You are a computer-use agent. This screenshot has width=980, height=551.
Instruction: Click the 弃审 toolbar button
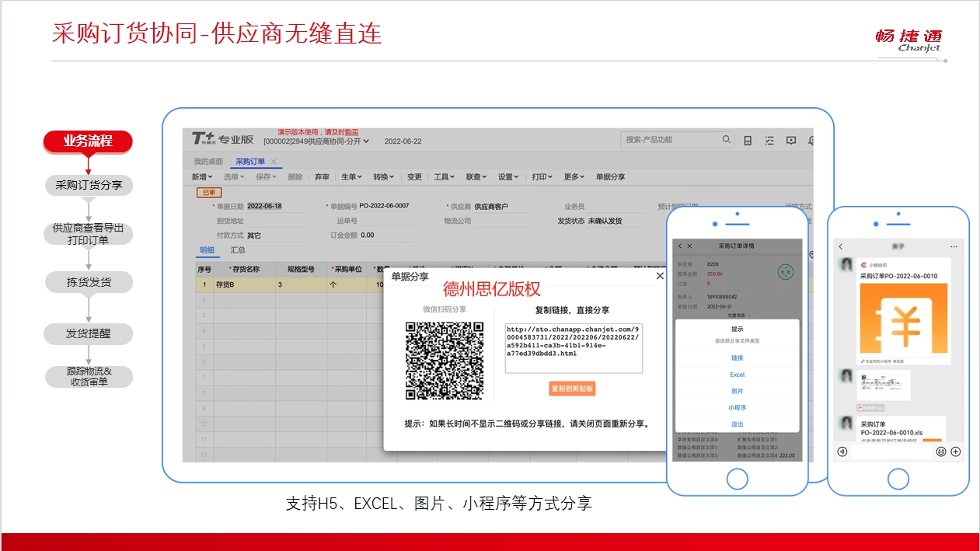click(322, 177)
